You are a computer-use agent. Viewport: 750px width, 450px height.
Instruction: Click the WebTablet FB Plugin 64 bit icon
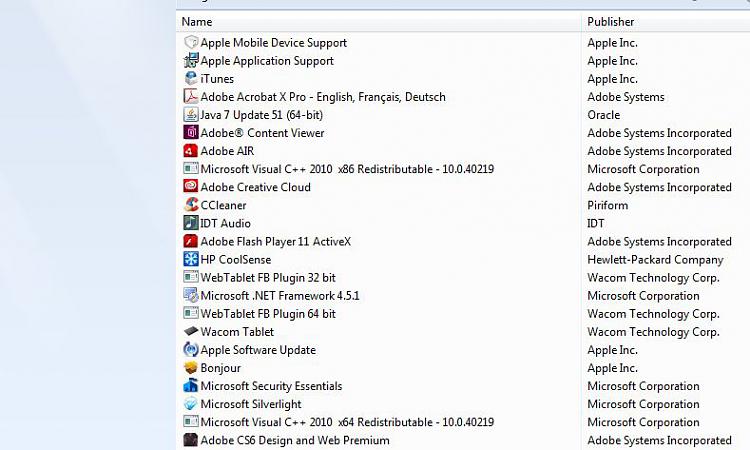[191, 314]
